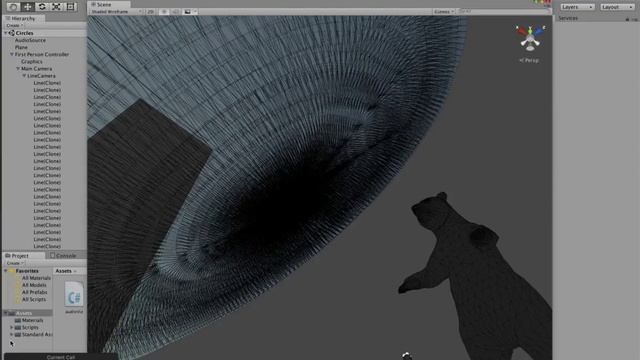Collapse the Circles scene
This screenshot has height=360, width=640.
coord(5,33)
